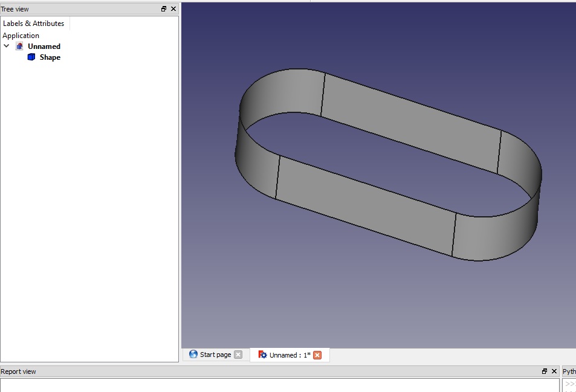Open the Labels & Attributes tab

pyautogui.click(x=34, y=23)
